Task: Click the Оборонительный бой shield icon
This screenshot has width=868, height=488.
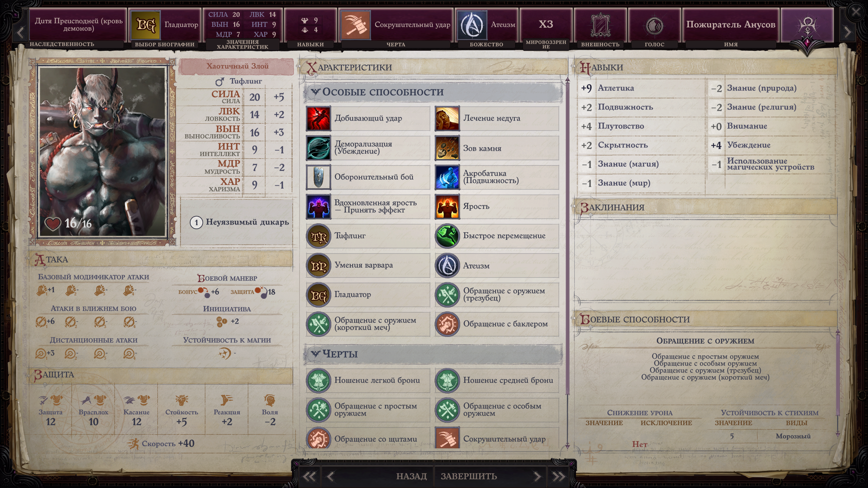Action: tap(318, 177)
